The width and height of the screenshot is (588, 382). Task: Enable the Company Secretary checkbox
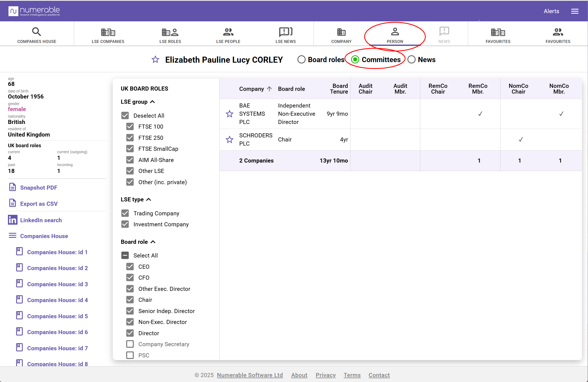[130, 344]
